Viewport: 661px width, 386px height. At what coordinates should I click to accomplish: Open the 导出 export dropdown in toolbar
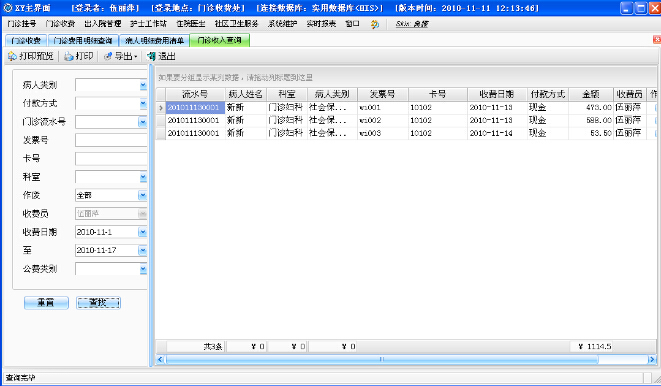click(121, 56)
